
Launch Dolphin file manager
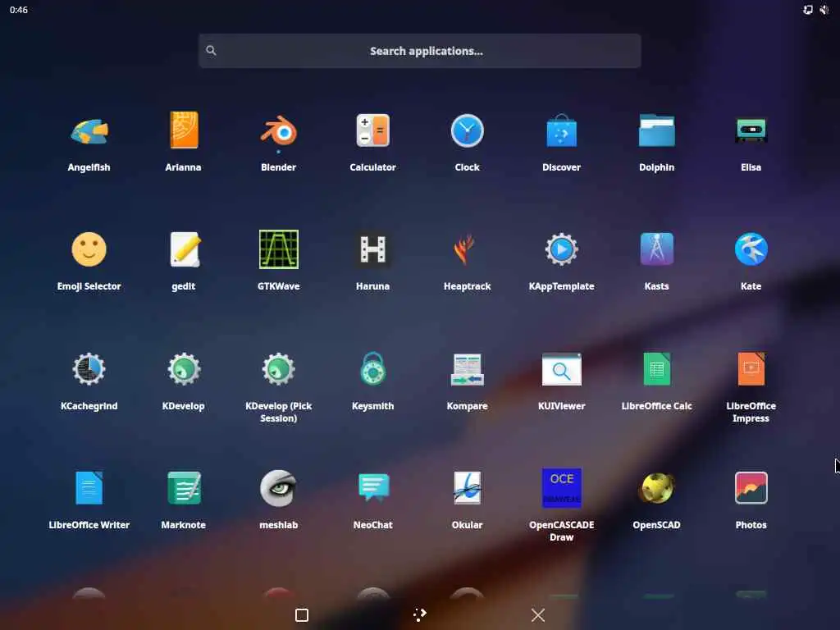click(x=657, y=130)
